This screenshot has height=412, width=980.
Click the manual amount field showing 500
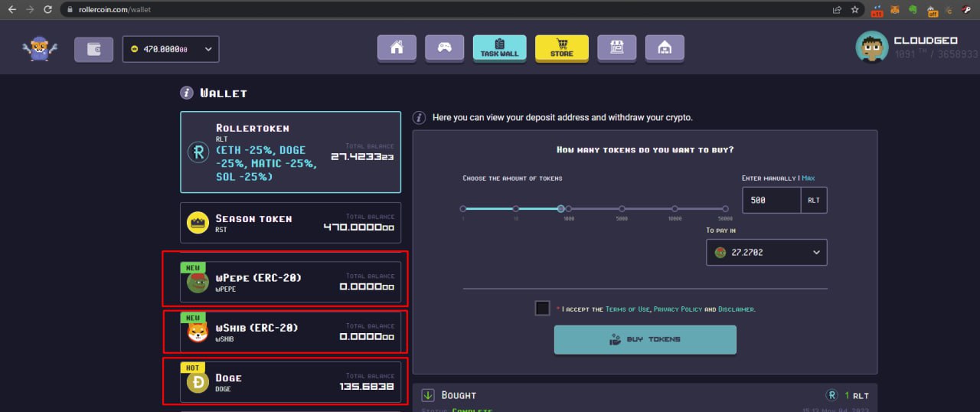tap(772, 200)
